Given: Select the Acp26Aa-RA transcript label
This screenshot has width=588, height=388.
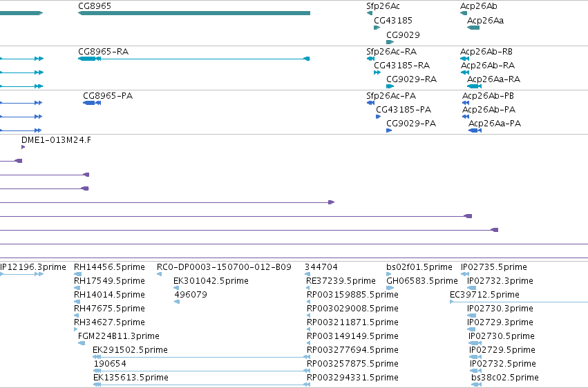Looking at the screenshot, I should [x=493, y=79].
